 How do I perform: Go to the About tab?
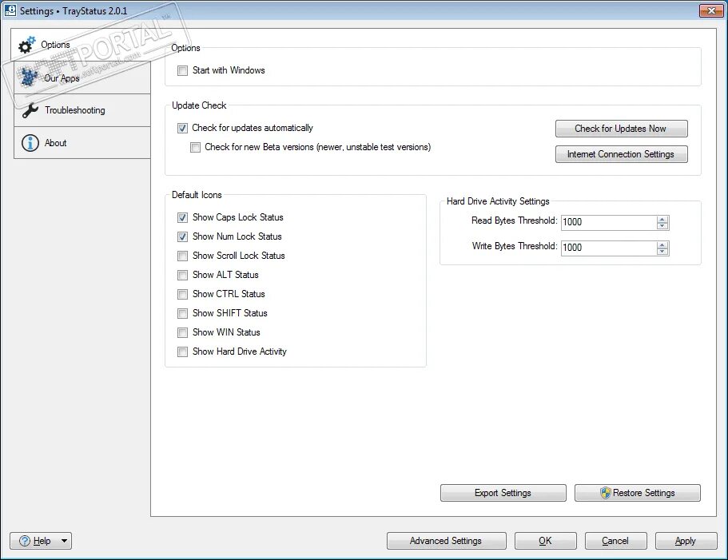[82, 143]
